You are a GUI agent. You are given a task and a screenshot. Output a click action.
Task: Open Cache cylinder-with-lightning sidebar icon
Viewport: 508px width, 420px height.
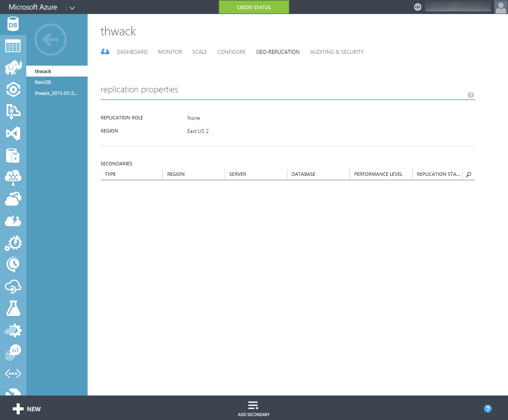(13, 155)
